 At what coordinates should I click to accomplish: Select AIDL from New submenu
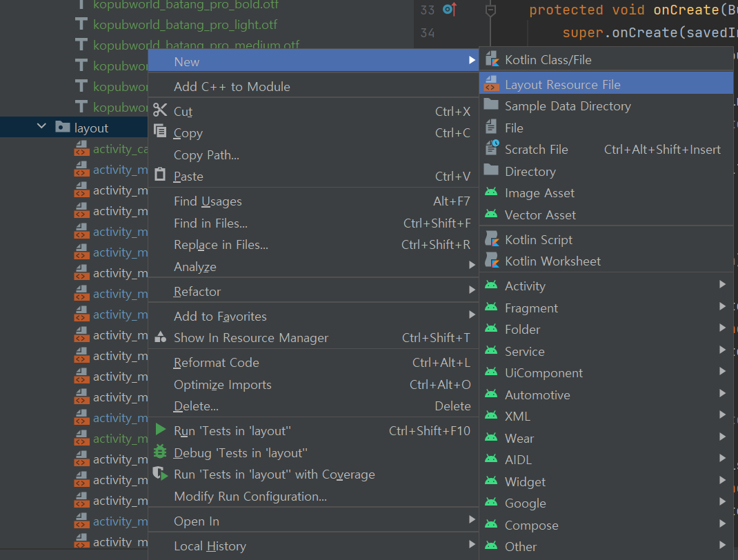[x=606, y=460]
